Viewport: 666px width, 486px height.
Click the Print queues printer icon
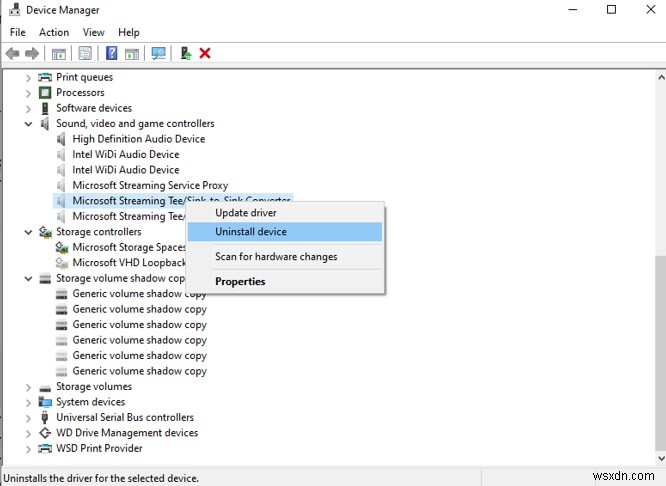click(x=45, y=77)
